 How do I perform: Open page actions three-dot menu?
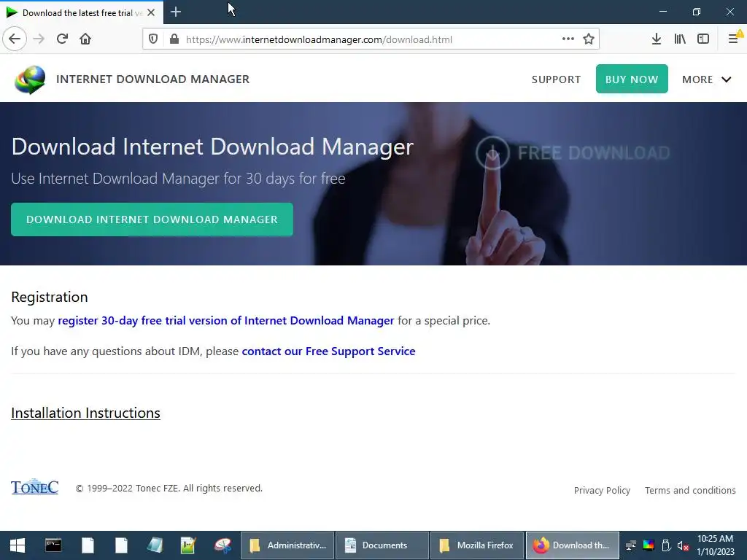568,39
